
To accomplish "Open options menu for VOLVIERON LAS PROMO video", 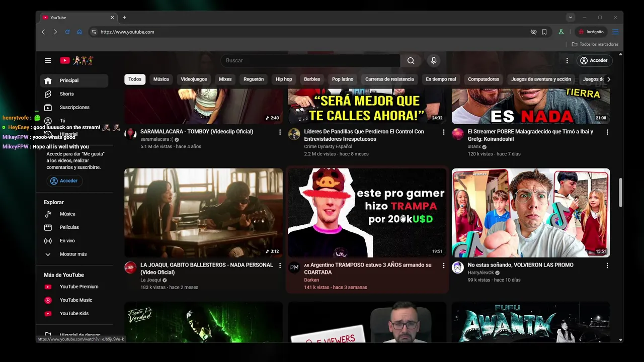I will [607, 265].
